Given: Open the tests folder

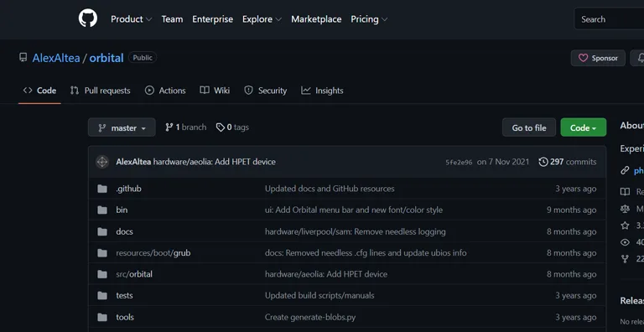Looking at the screenshot, I should 124,296.
